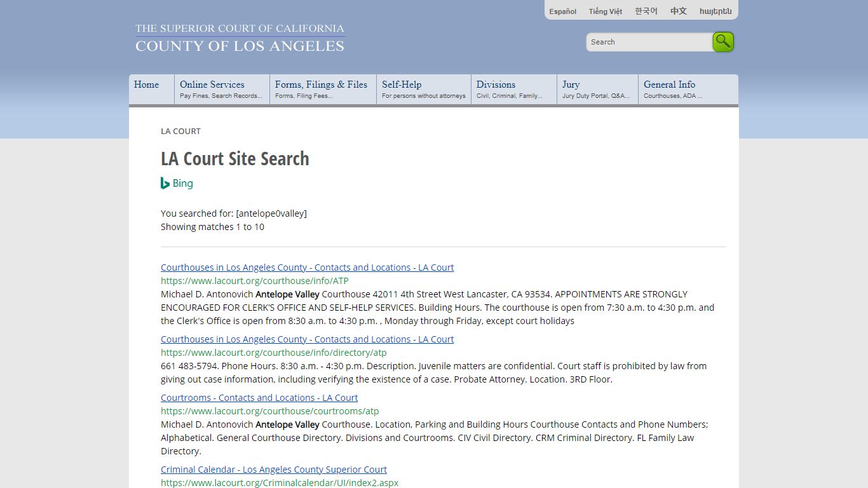Screen dimensions: 868x488
Task: Click the Bing logo
Action: tap(177, 183)
